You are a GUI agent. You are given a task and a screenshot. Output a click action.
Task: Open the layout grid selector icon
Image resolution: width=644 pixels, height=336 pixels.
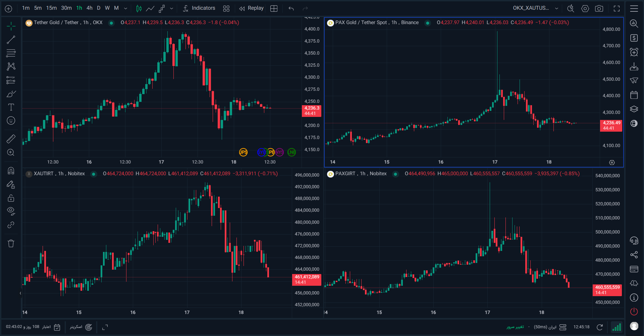[x=274, y=8]
